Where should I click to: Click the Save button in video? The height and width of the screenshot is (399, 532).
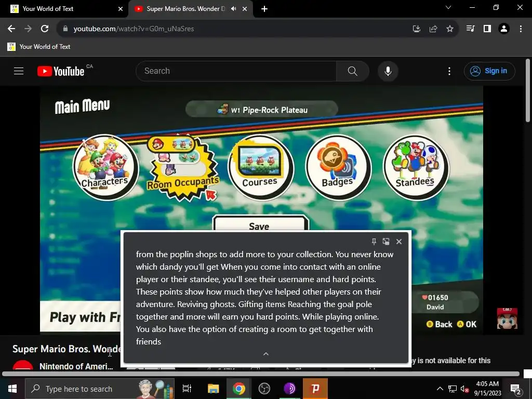pyautogui.click(x=260, y=224)
